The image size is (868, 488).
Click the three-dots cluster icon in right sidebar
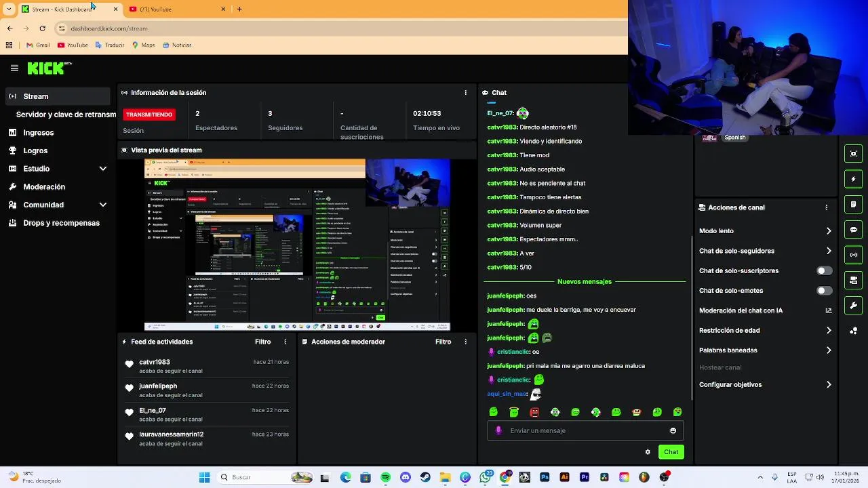point(854,331)
